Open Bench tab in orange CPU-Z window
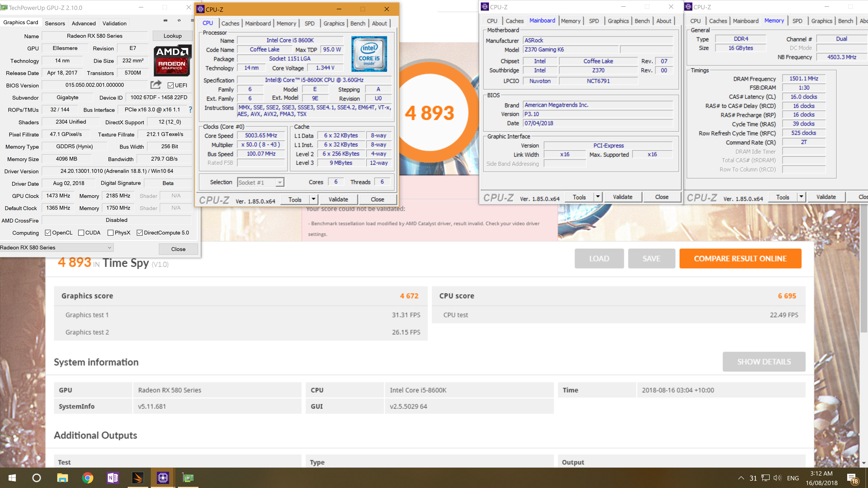The width and height of the screenshot is (868, 488). pyautogui.click(x=358, y=23)
